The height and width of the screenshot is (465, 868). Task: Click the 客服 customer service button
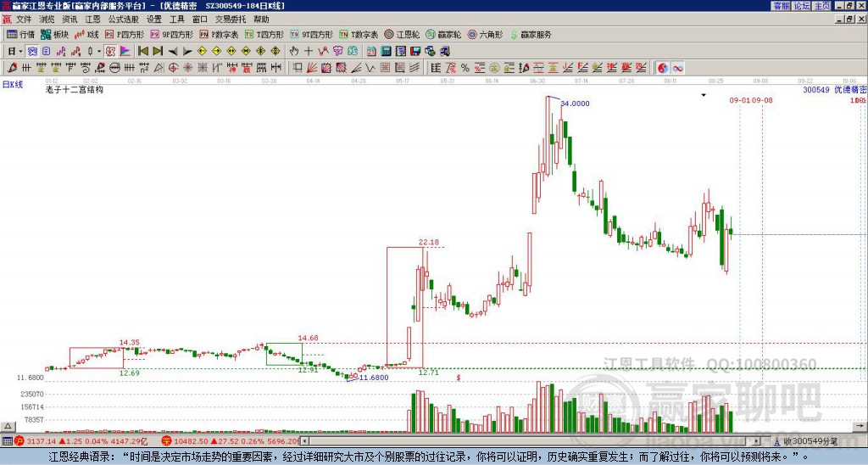pos(782,6)
